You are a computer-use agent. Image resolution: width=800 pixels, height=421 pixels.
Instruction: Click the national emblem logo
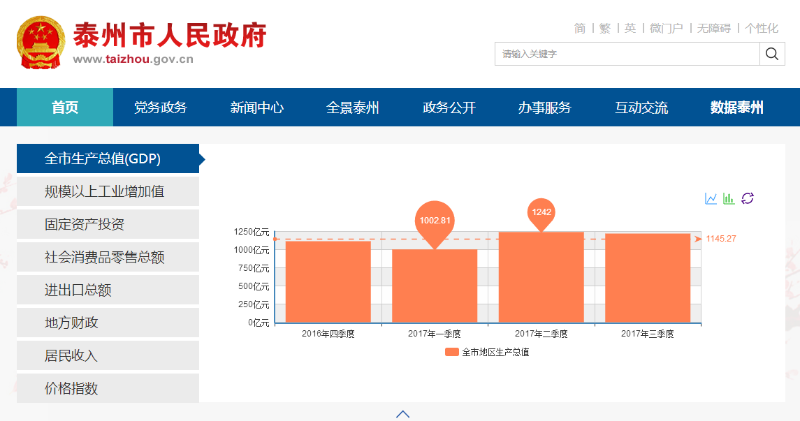tap(40, 41)
